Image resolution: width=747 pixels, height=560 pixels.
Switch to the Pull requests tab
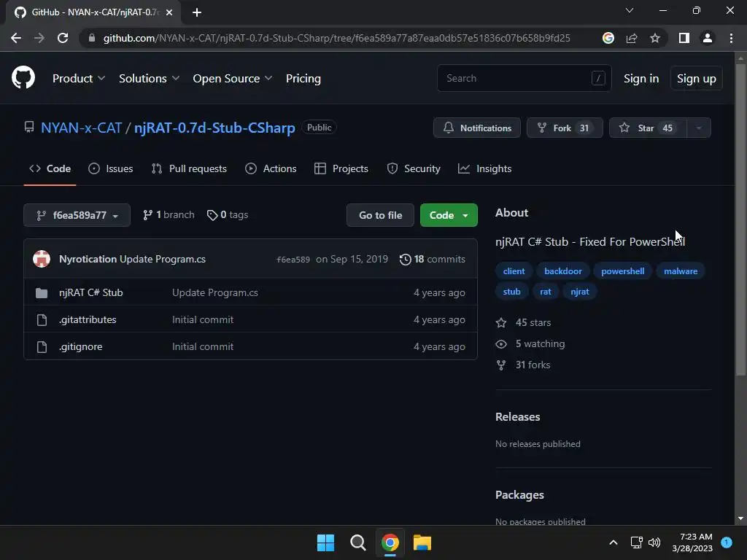189,168
